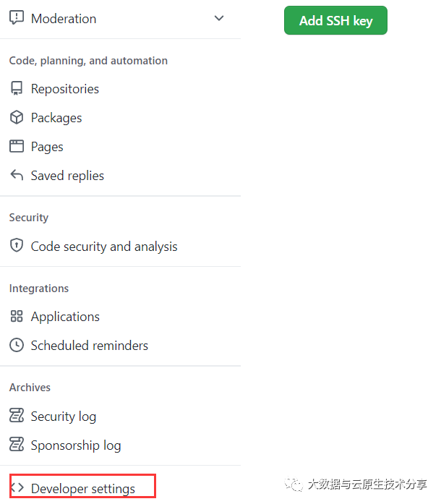Click the Pages browser-window icon
Screen dimensions: 441x504
pyautogui.click(x=17, y=146)
